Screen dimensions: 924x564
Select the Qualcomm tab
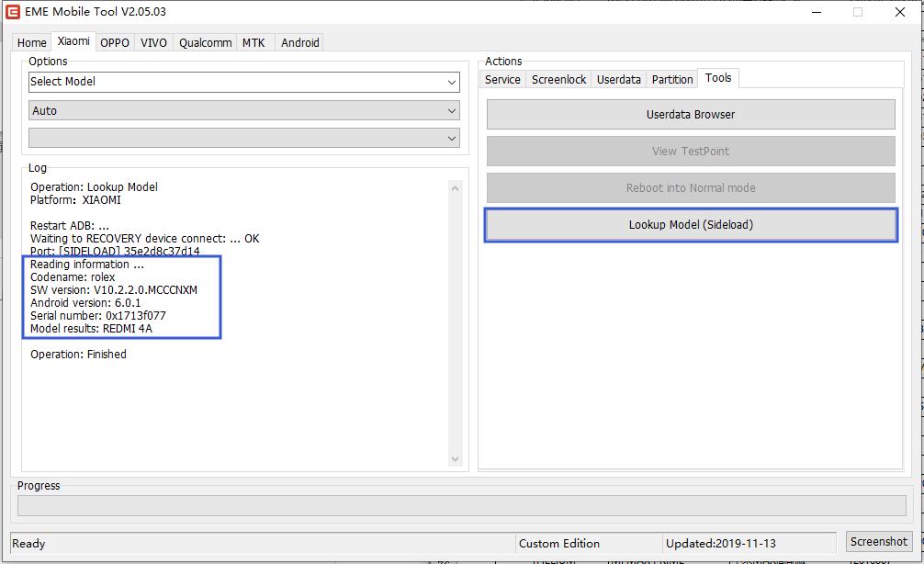205,42
